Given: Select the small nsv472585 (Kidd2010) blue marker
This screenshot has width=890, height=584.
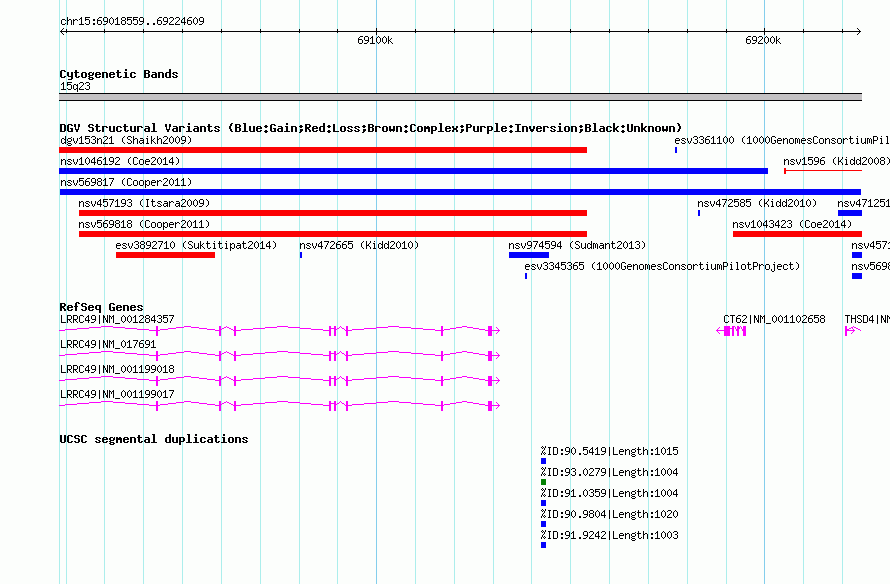Looking at the screenshot, I should (x=699, y=213).
